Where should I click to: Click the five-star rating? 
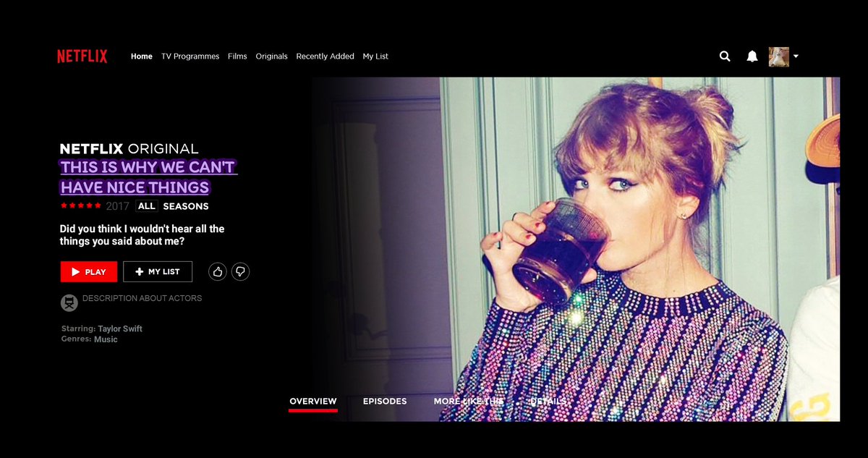(81, 206)
